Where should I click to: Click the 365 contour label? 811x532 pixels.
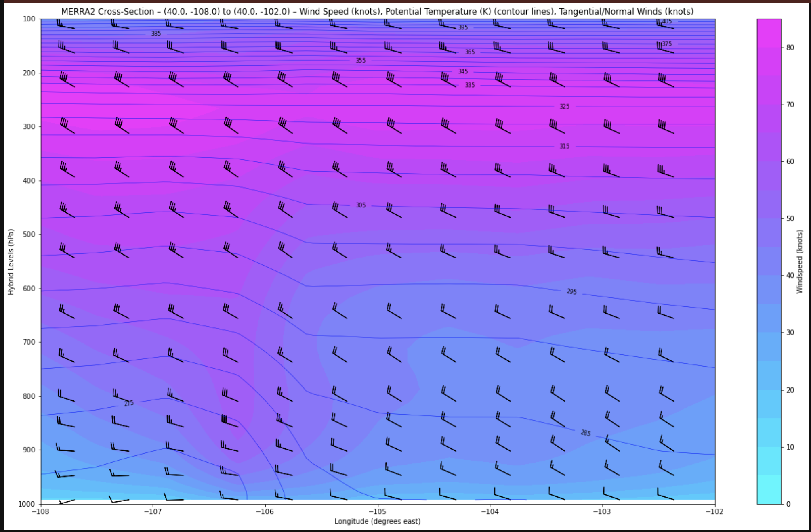[470, 52]
